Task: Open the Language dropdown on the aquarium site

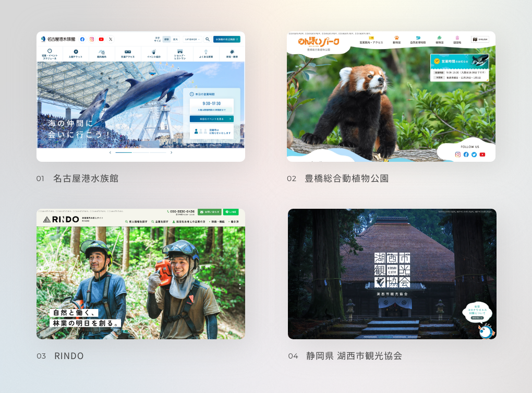Action: click(x=192, y=39)
